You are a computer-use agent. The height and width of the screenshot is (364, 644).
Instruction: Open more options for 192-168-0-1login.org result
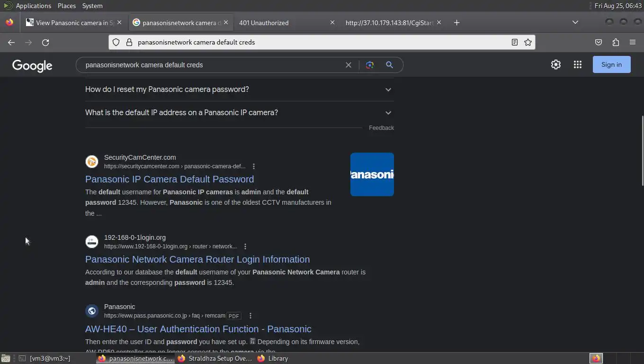tap(245, 246)
